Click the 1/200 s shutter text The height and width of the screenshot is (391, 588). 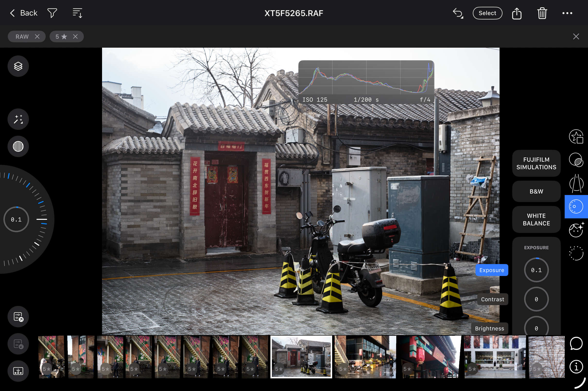366,99
